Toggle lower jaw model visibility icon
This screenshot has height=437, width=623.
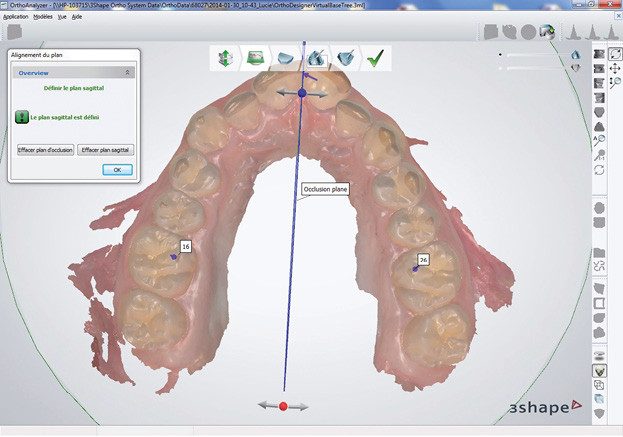pos(576,68)
